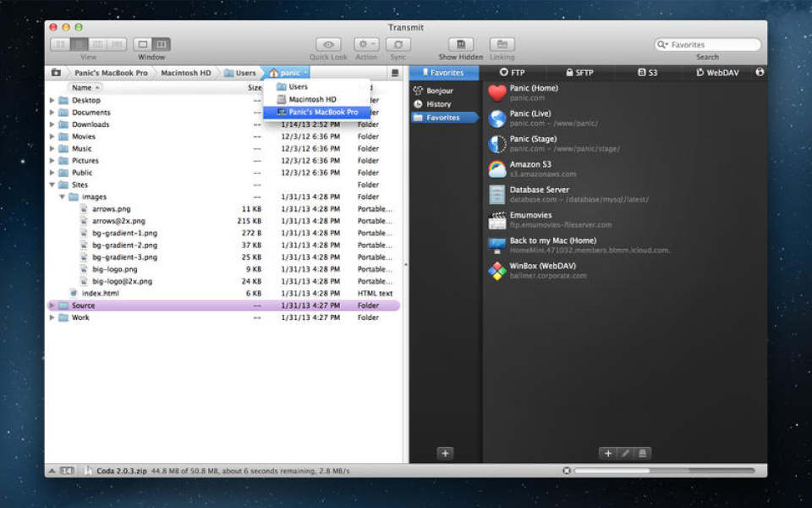Click the transfer progress bar
The width and height of the screenshot is (812, 508).
pyautogui.click(x=665, y=471)
